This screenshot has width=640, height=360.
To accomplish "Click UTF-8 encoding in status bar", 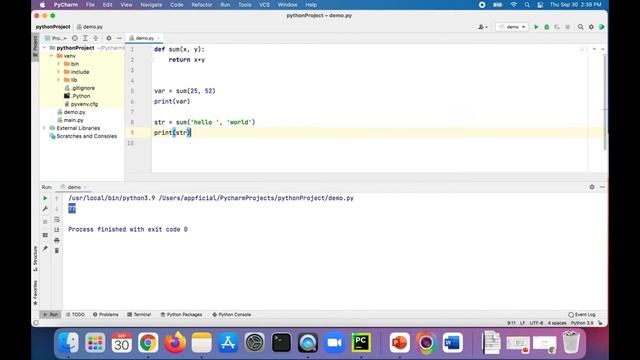I will [x=536, y=323].
